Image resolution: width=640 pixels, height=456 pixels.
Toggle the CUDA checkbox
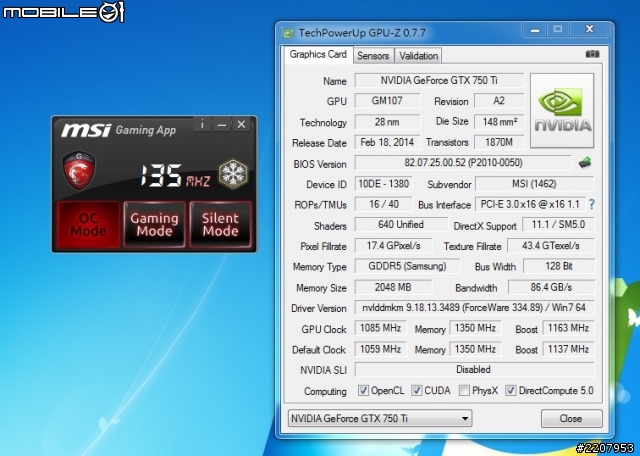point(416,390)
